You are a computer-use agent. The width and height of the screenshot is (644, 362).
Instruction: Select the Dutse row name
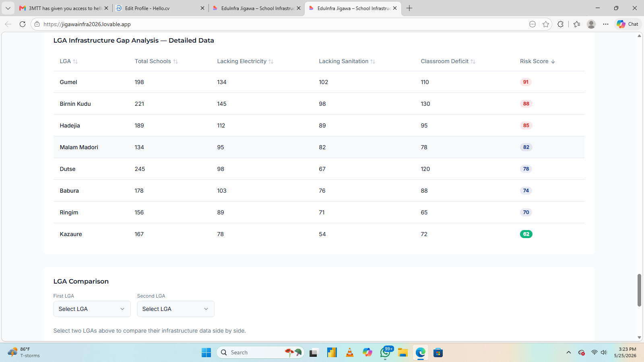[68, 169]
